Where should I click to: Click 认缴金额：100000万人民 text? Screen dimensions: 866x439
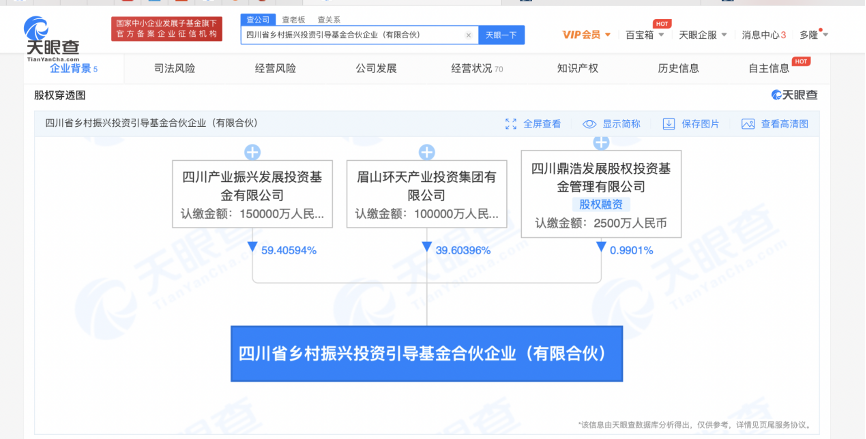click(426, 214)
